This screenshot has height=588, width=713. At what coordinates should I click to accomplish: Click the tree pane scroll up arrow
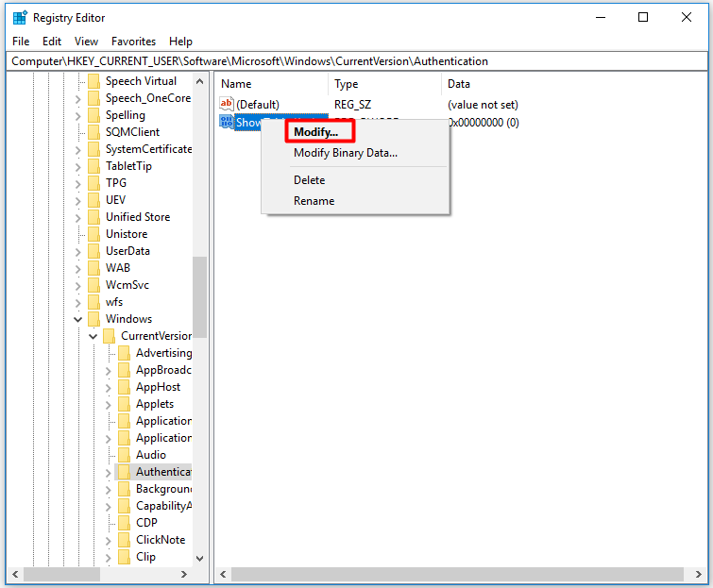tap(199, 81)
